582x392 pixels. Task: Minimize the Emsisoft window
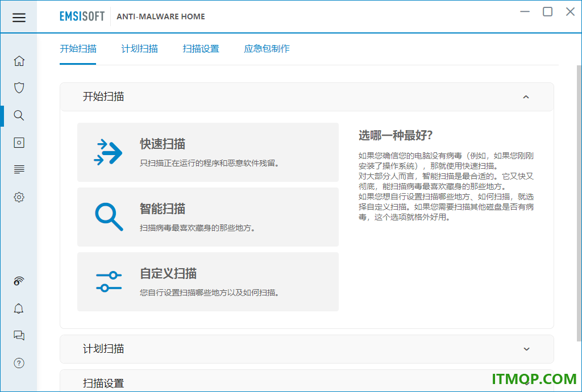[x=525, y=11]
